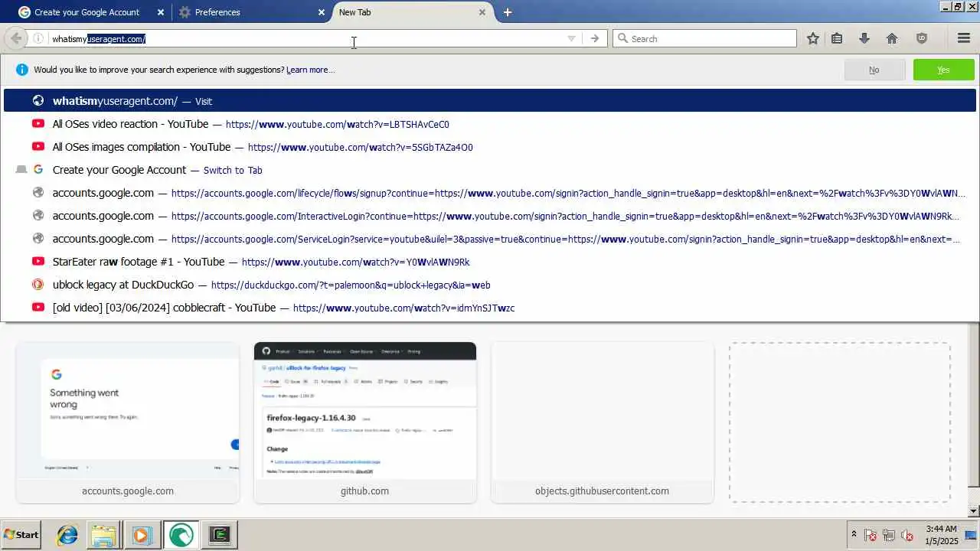
Task: Close the Preferences tab
Action: tap(322, 12)
